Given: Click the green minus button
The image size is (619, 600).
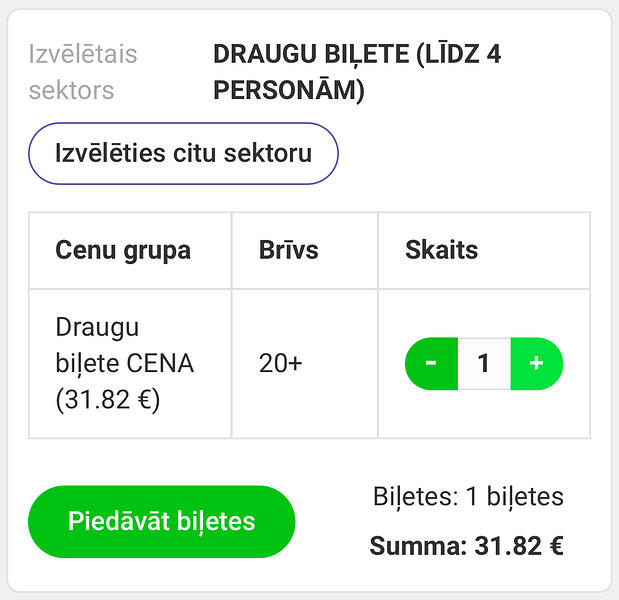Looking at the screenshot, I should point(431,364).
